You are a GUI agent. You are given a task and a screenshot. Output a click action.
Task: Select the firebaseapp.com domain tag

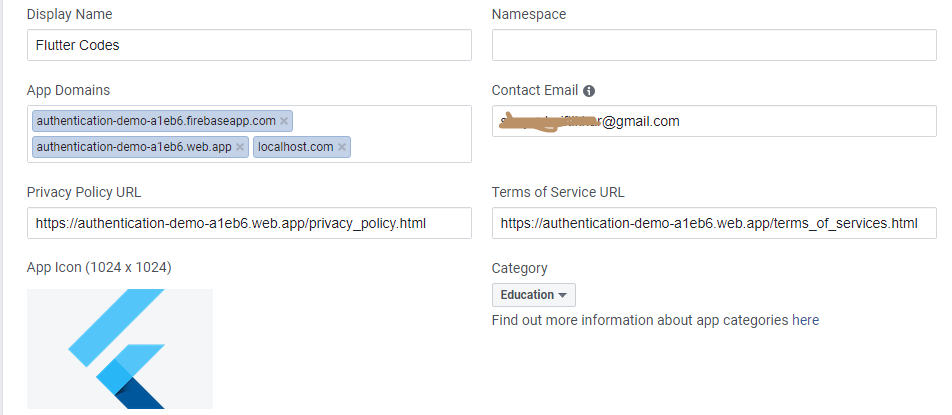click(x=155, y=121)
